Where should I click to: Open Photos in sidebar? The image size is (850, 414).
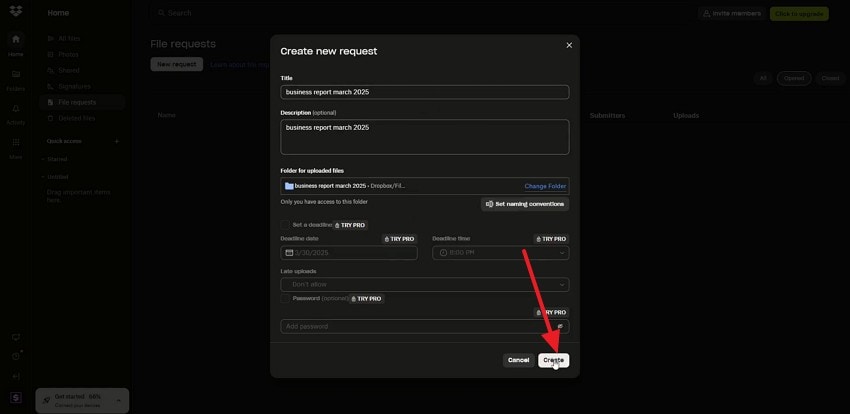click(x=81, y=55)
